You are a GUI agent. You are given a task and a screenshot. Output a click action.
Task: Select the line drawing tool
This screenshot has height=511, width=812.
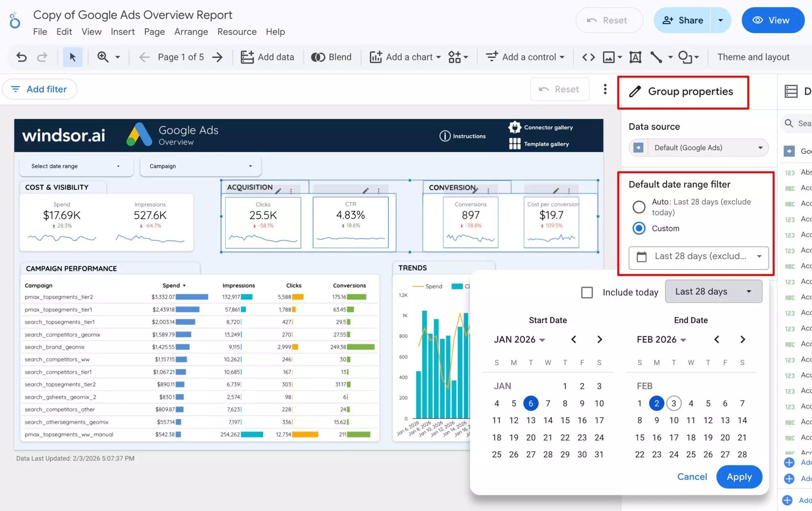(x=656, y=57)
